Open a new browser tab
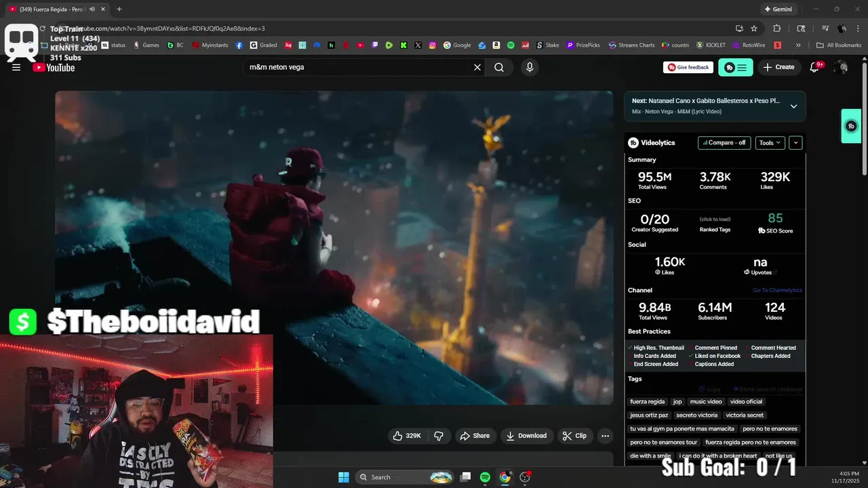This screenshot has height=488, width=868. (x=119, y=9)
